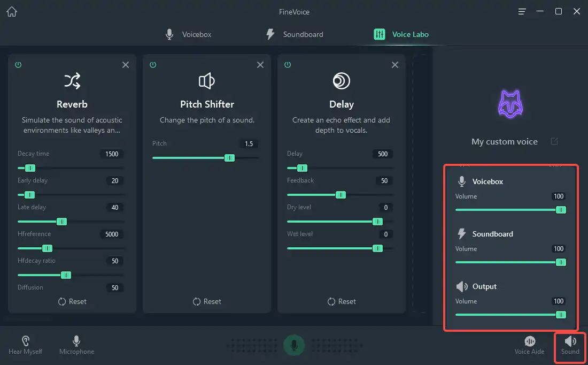Adjust the Early delay slider
The height and width of the screenshot is (365, 588).
click(x=71, y=194)
